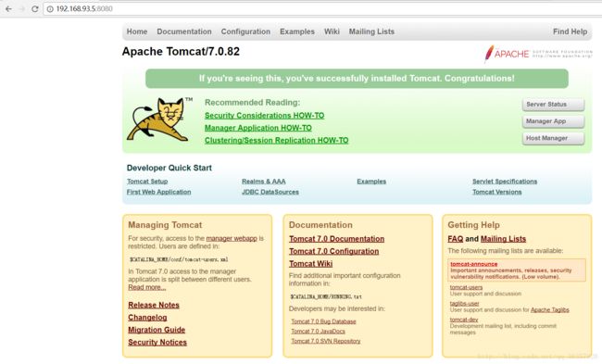Open Manager Application HOW-TO link
Screen dimensions: 602x364
tap(258, 128)
